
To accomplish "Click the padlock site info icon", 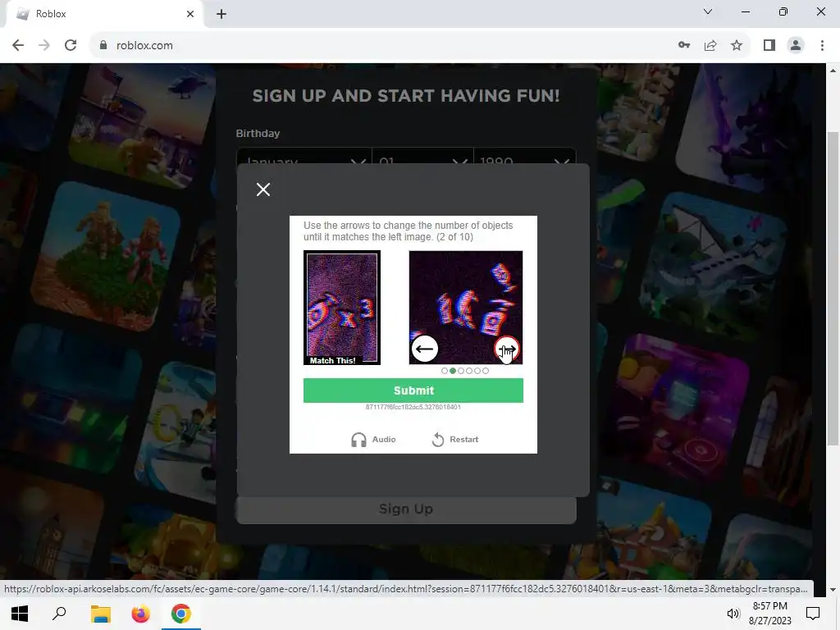I will pos(103,46).
